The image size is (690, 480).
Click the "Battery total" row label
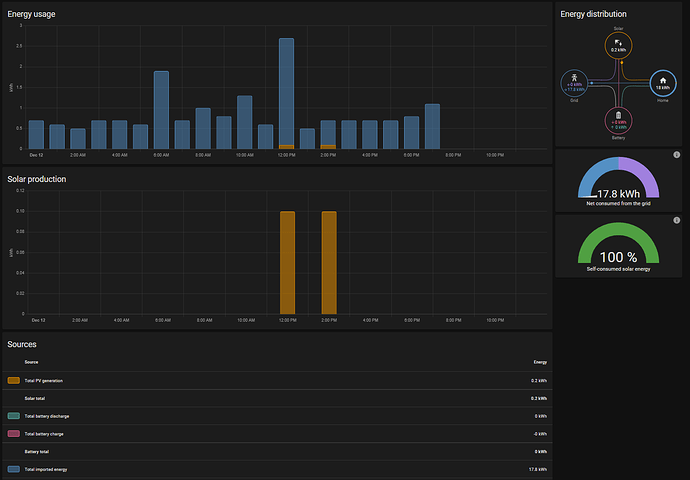tap(37, 452)
